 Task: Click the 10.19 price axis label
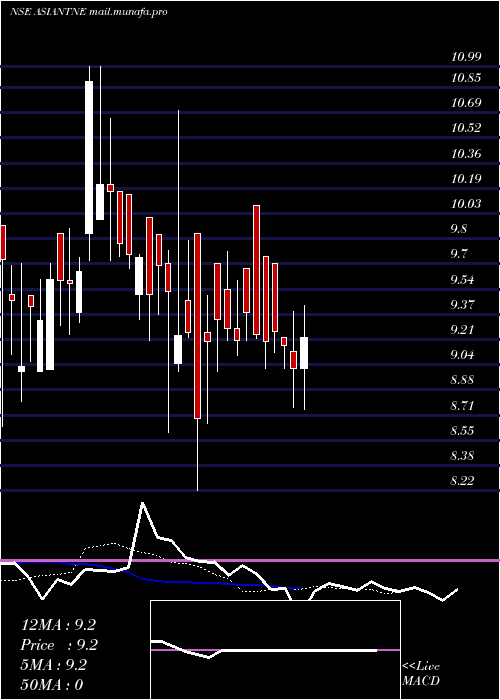(x=466, y=179)
